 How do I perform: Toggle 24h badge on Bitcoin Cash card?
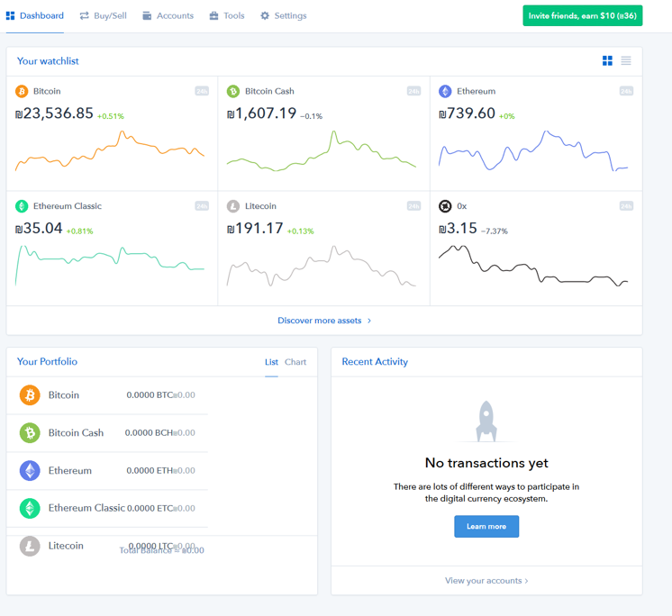(413, 91)
